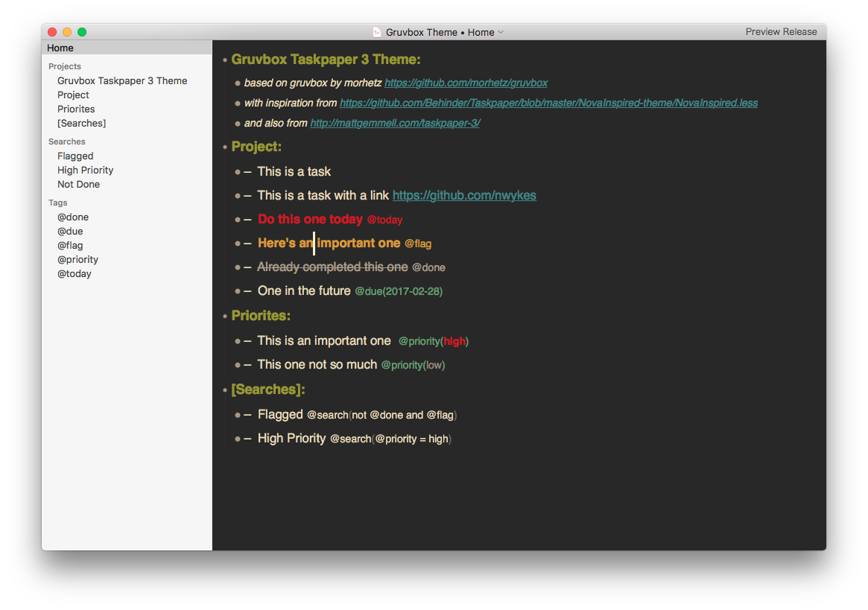Screen dimensions: 868x610
Task: Click the @priority(high) tag
Action: point(434,341)
